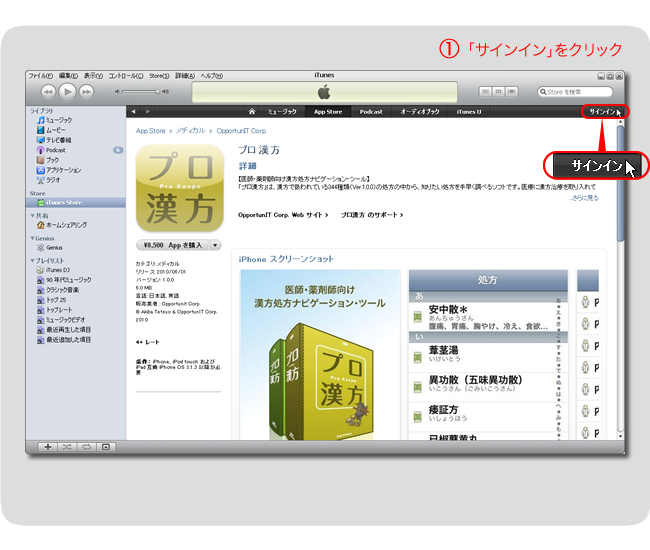Open the ファイル(F) menu

pos(41,76)
